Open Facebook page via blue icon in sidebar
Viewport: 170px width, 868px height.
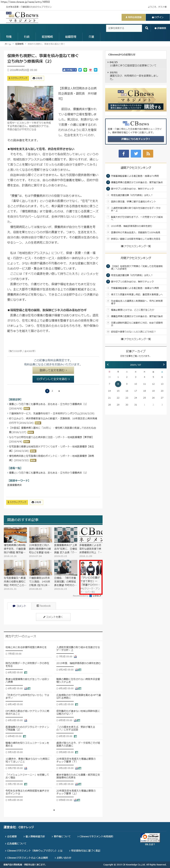[123, 154]
